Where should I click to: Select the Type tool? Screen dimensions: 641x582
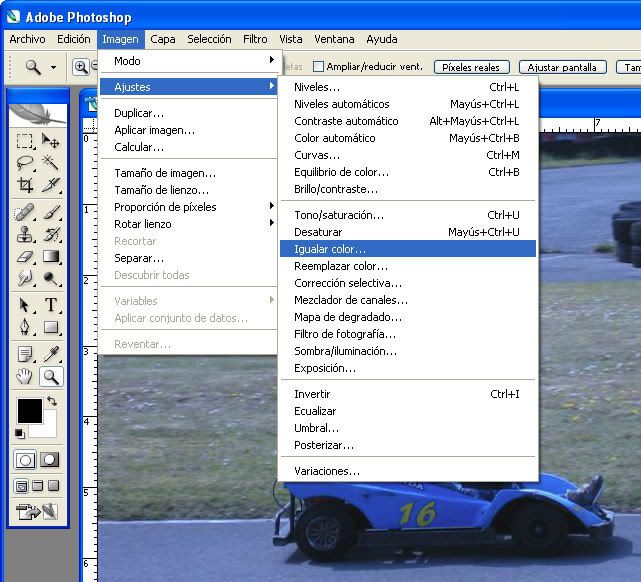51,305
